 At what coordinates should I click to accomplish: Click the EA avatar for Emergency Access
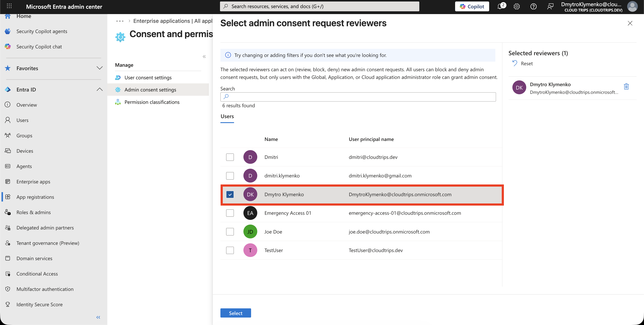coord(250,213)
